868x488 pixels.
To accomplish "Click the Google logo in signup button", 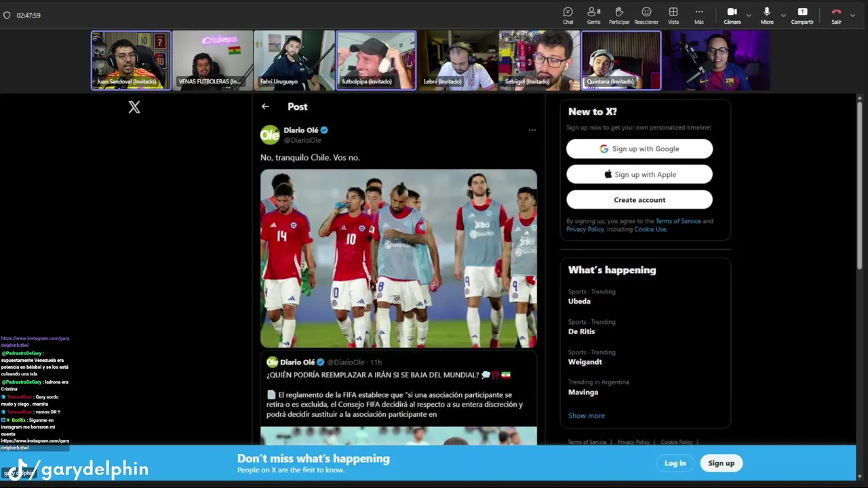I will [x=604, y=148].
